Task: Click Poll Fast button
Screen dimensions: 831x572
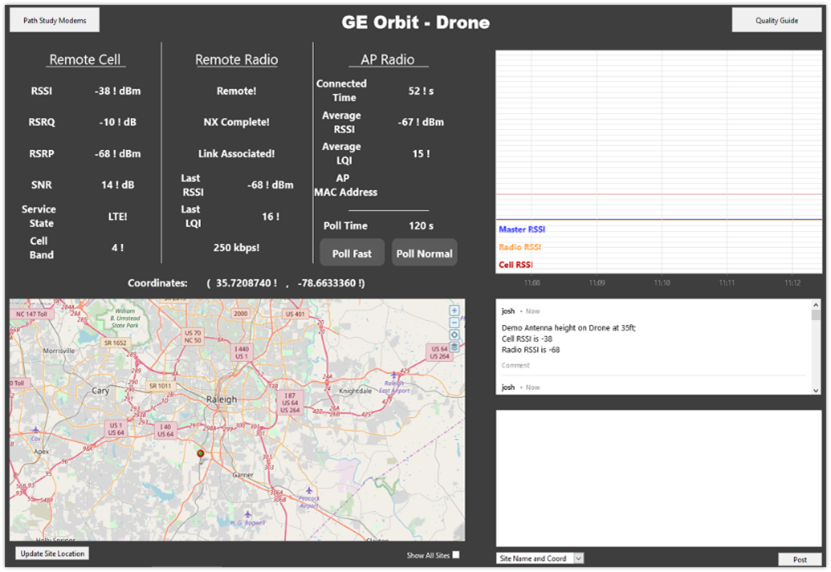Action: coord(352,253)
